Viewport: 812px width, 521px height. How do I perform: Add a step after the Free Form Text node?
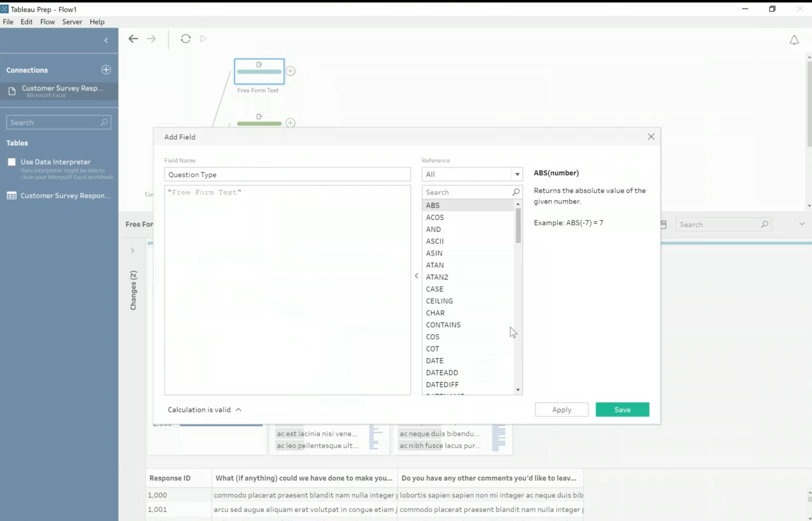pos(290,71)
